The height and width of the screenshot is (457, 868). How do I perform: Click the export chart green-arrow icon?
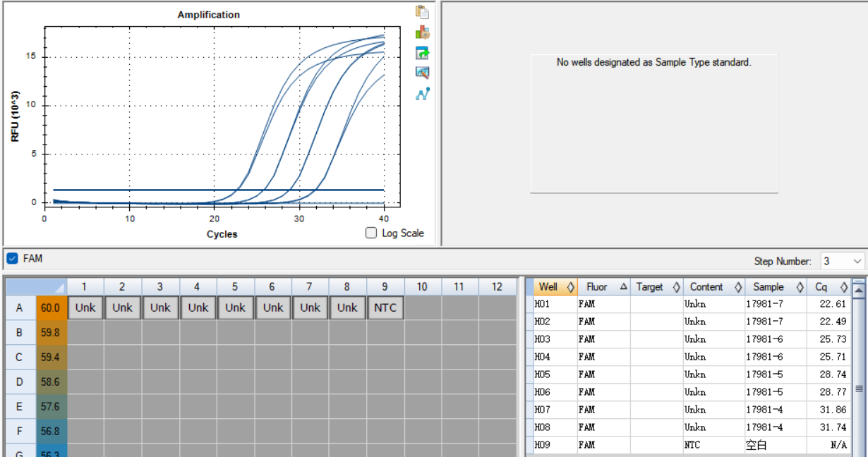tap(423, 53)
